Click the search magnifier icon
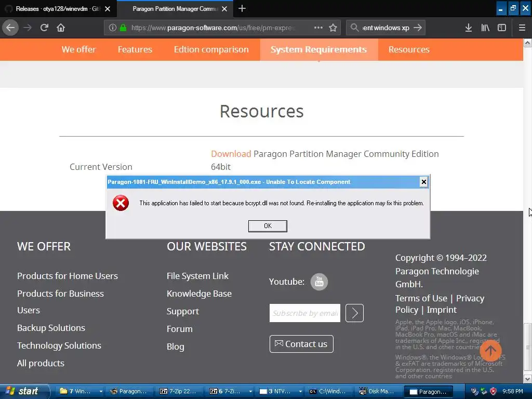The image size is (532, 399). pos(354,28)
